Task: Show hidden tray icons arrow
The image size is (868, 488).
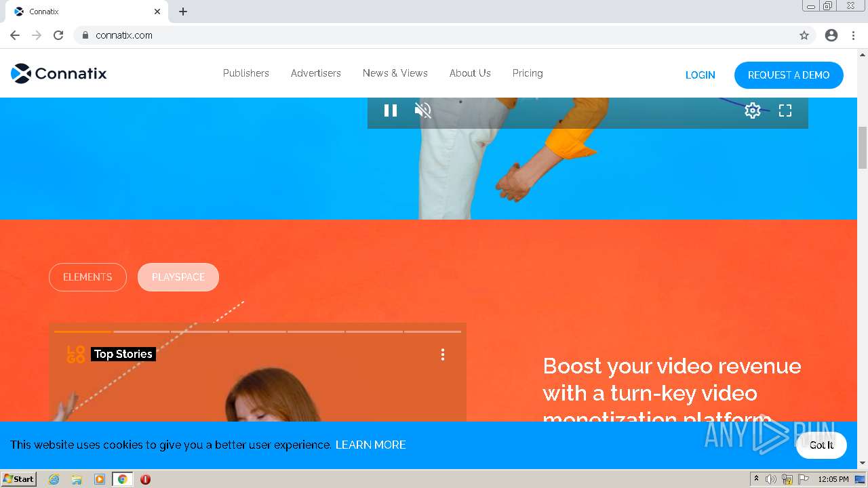Action: coord(756,479)
